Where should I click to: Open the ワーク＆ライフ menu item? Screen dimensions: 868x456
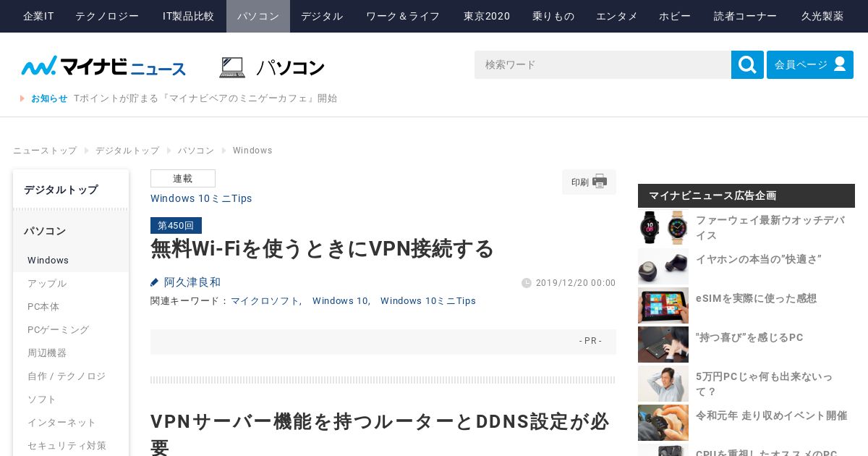tap(403, 16)
